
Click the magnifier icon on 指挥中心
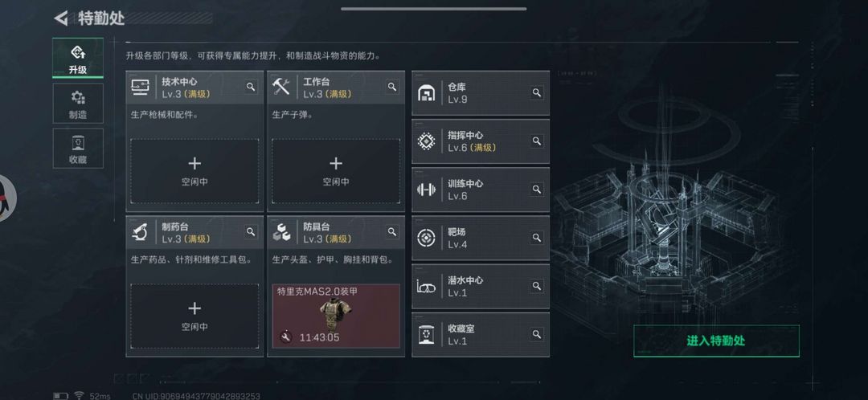[536, 141]
